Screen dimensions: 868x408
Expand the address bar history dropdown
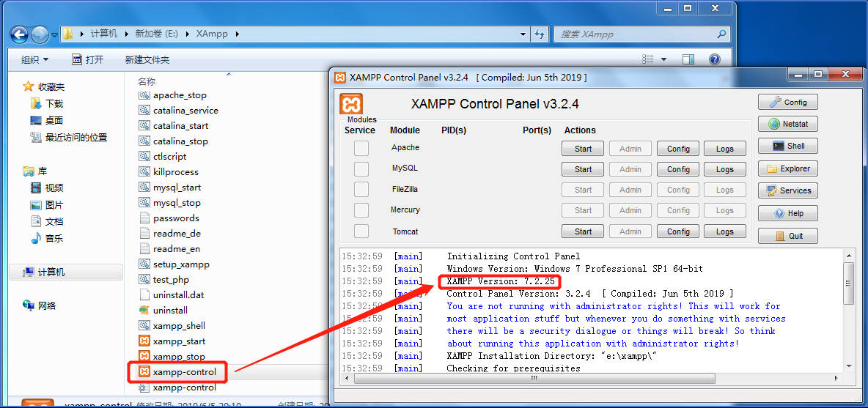(x=523, y=34)
